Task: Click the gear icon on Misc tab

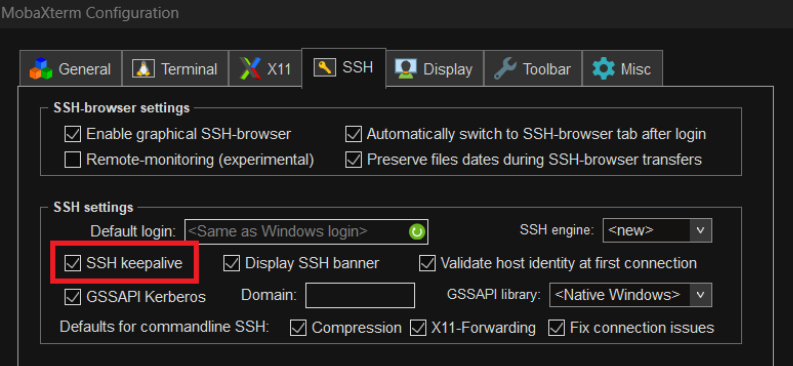Action: (x=603, y=69)
